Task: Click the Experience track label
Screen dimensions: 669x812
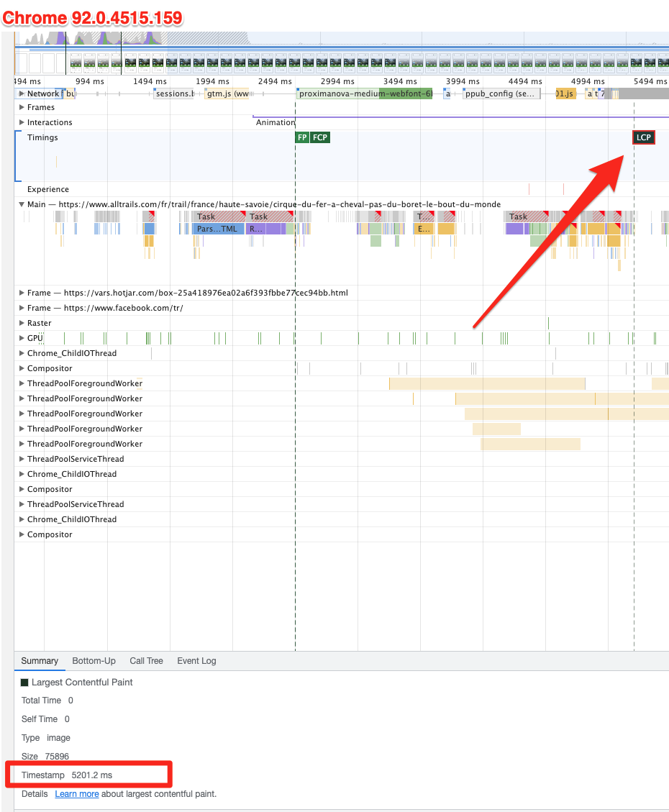Action: 48,189
